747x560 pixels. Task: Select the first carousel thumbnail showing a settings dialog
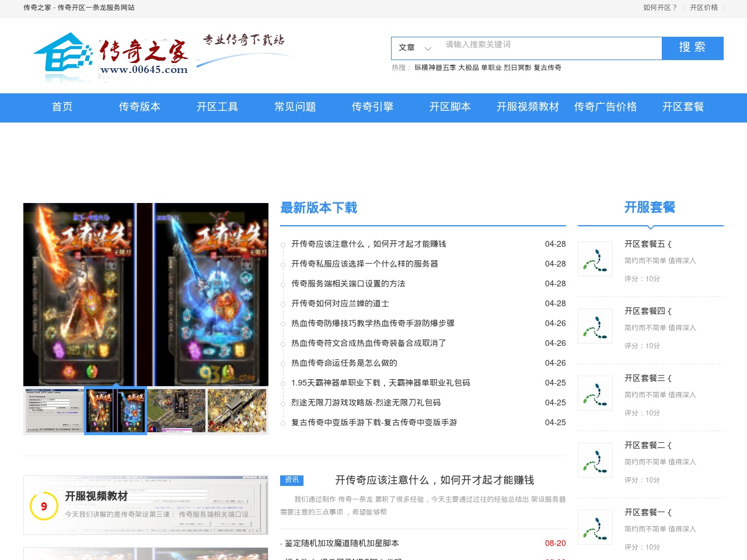click(54, 411)
